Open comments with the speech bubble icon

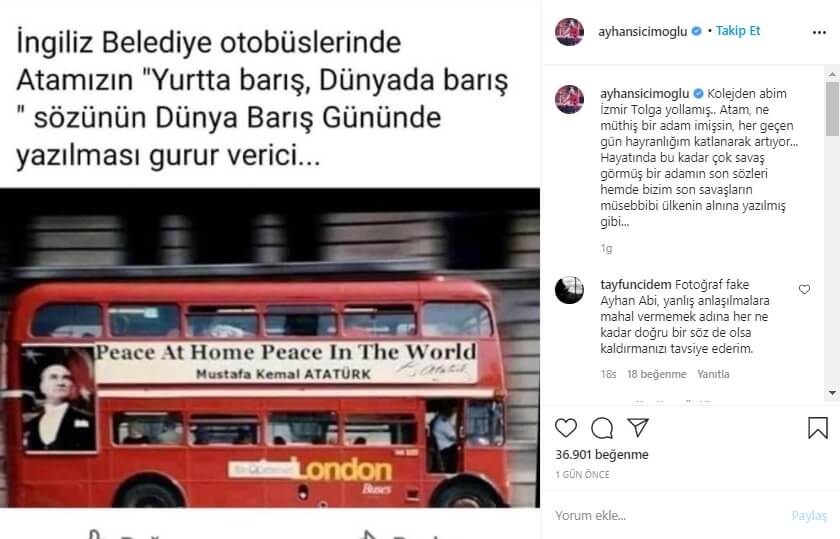tap(602, 428)
